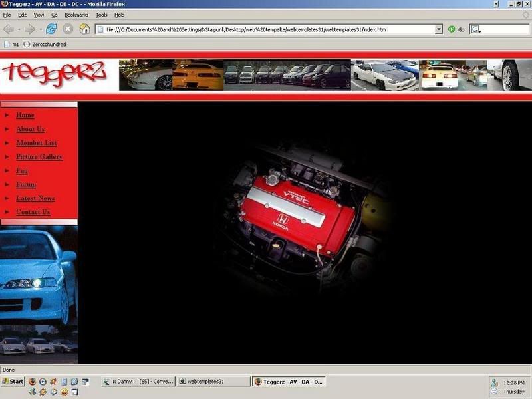Open the Help menu
This screenshot has height=399, width=532.
tap(120, 15)
